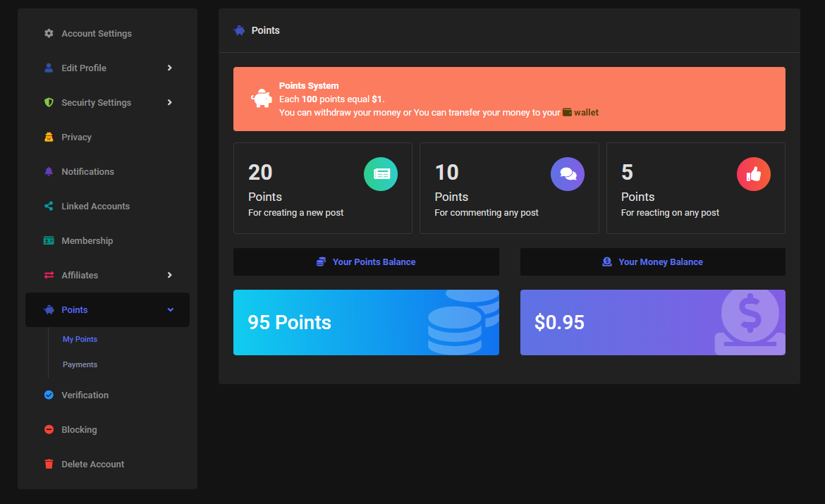Click the 10 Points commenting card

pyautogui.click(x=509, y=188)
